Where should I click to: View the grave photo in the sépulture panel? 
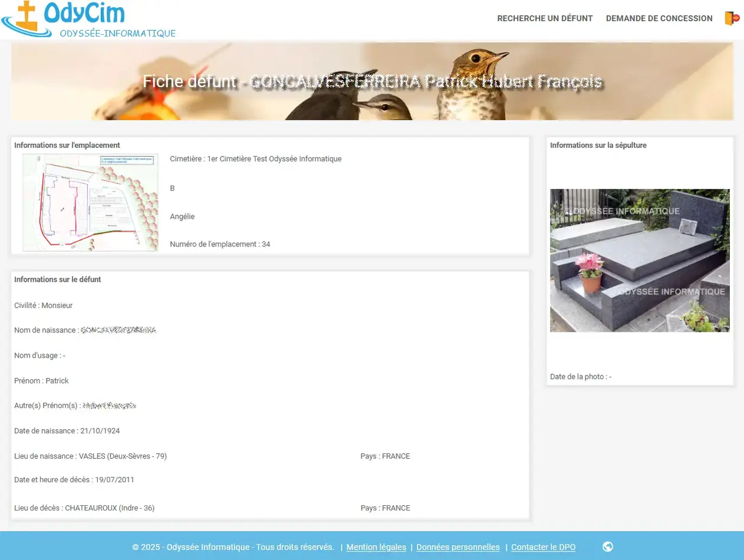click(640, 260)
